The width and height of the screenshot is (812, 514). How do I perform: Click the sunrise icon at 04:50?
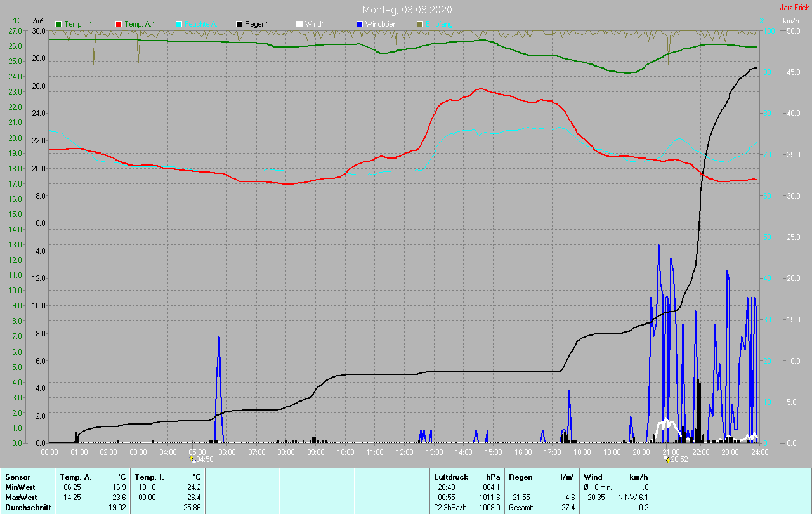(x=193, y=459)
